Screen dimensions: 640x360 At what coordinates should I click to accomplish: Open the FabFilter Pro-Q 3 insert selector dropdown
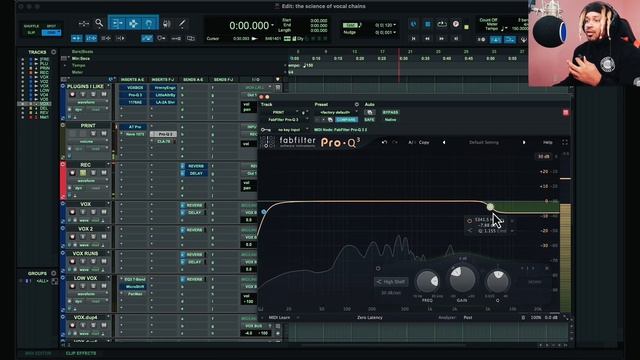(x=285, y=120)
